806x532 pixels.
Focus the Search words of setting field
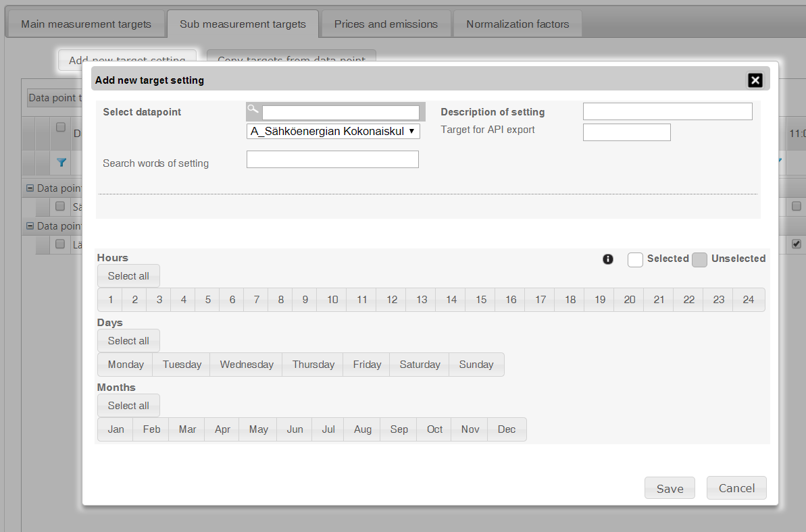tap(332, 159)
